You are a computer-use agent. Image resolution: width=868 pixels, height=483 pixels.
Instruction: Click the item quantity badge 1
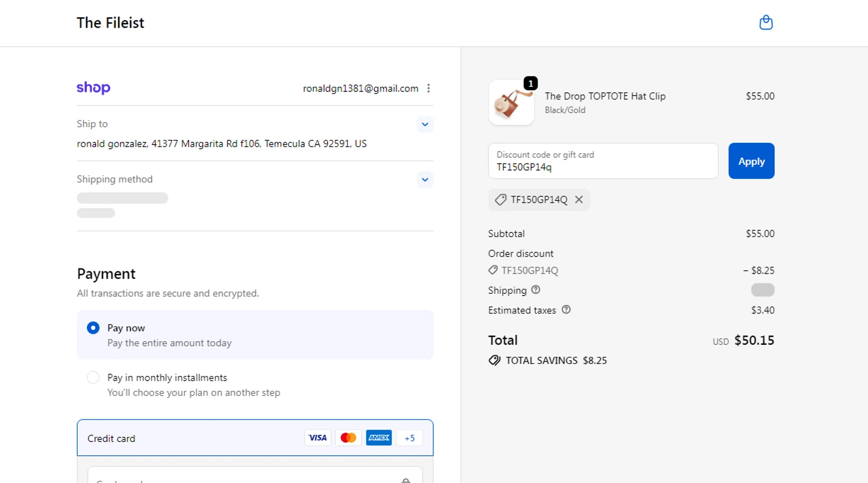click(x=531, y=83)
